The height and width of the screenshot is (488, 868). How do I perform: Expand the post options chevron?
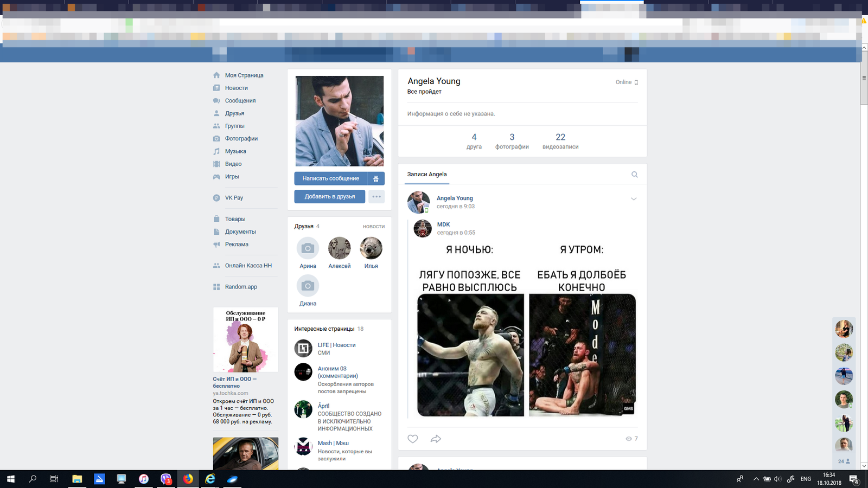tap(633, 199)
